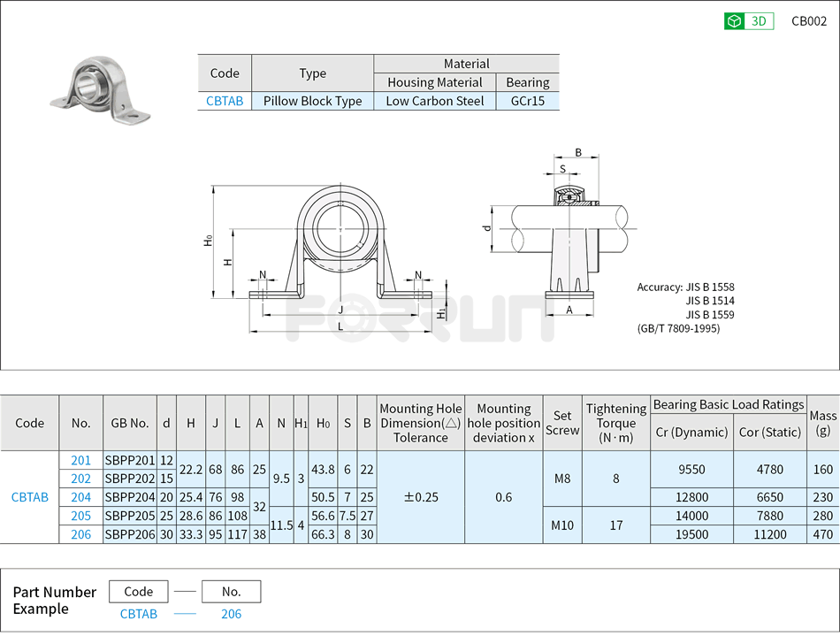Click CBTAB code in the dimensions table
Viewport: 840px width, 636px height.
(x=30, y=497)
